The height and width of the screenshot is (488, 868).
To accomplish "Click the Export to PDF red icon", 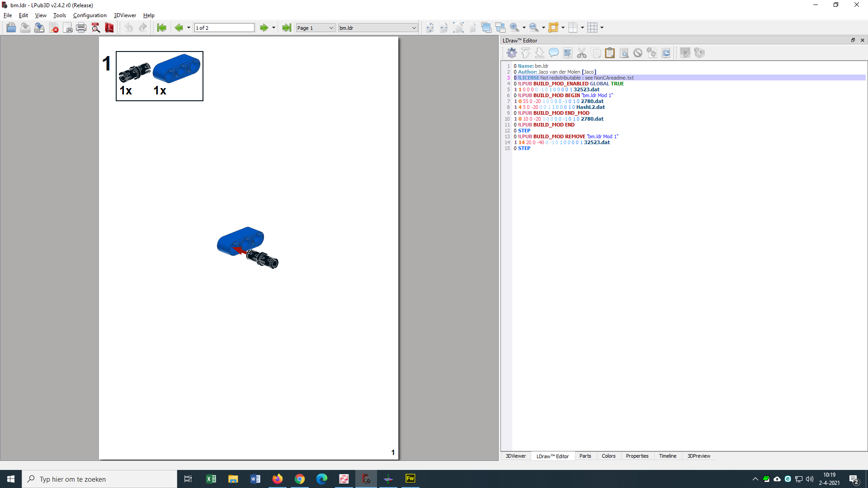I will [109, 28].
